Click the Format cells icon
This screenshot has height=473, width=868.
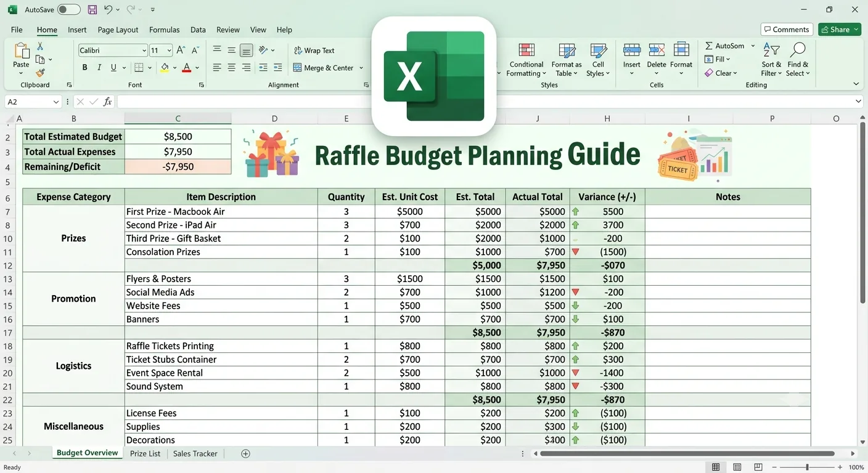681,50
